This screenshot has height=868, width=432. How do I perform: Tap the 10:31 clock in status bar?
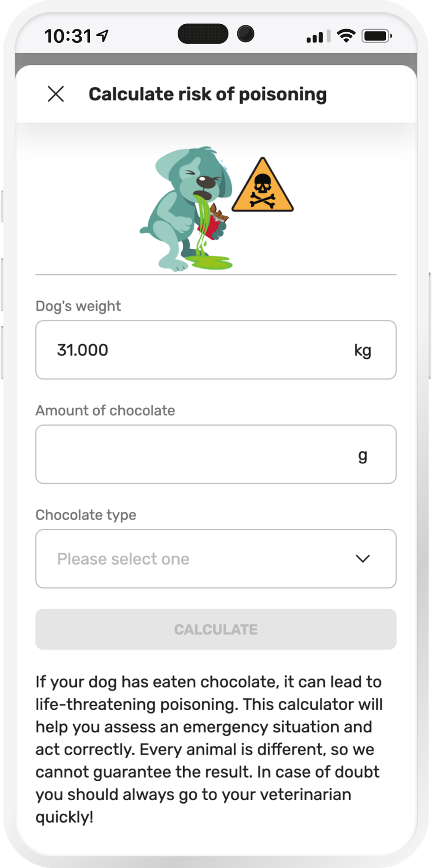point(68,36)
